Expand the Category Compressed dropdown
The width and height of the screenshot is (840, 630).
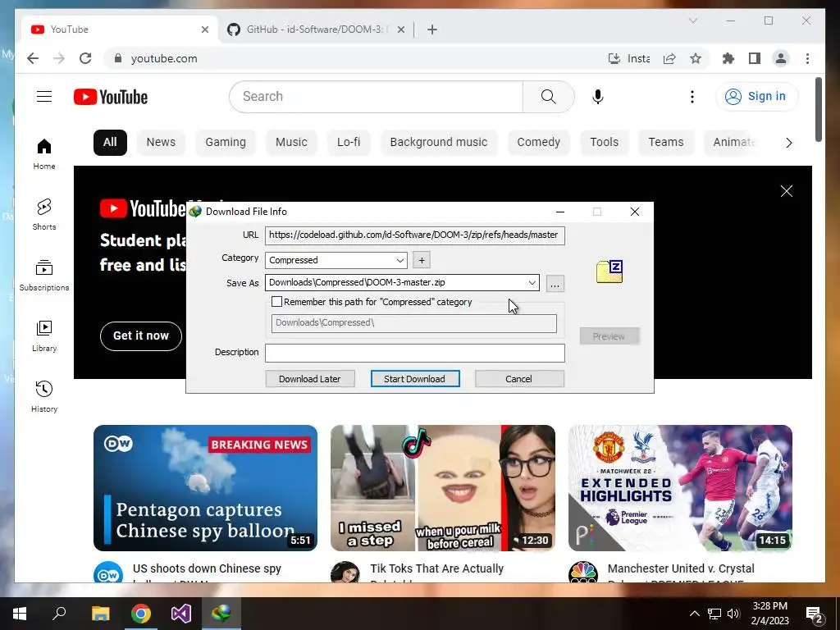(x=399, y=260)
